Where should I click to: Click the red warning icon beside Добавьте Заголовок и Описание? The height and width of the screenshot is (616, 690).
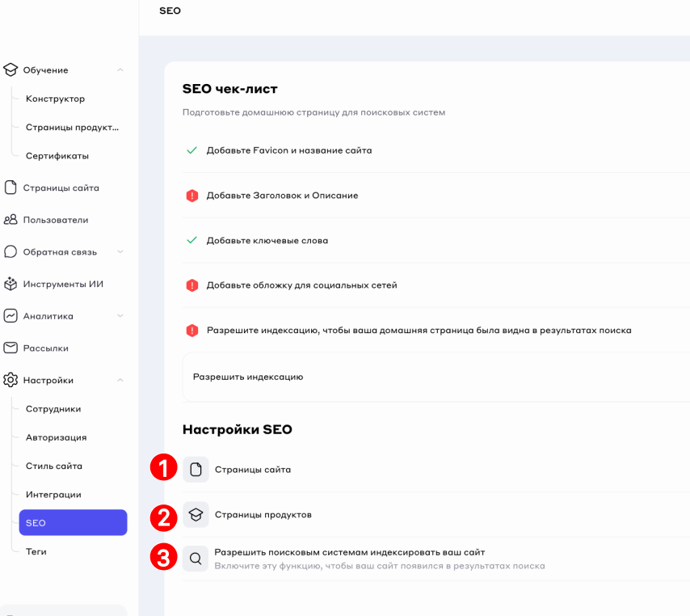(192, 196)
